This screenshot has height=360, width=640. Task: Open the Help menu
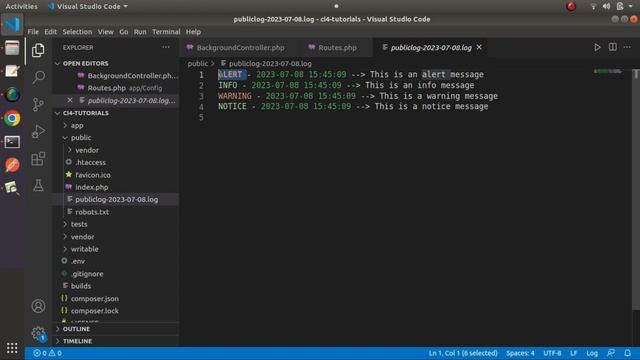[193, 32]
